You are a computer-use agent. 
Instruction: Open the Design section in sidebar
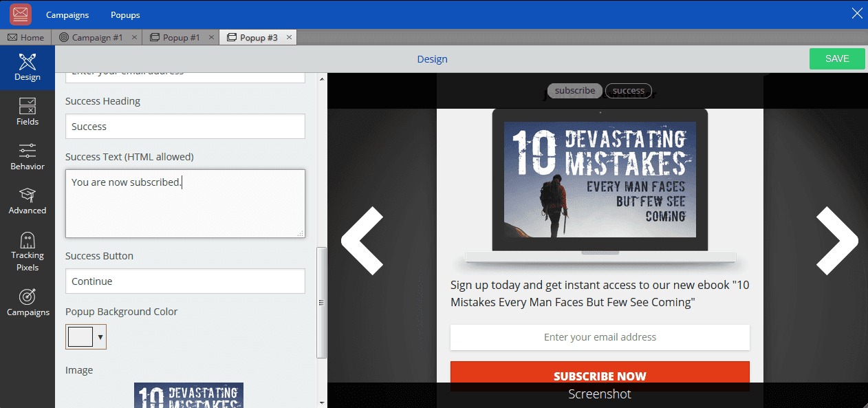pos(28,67)
